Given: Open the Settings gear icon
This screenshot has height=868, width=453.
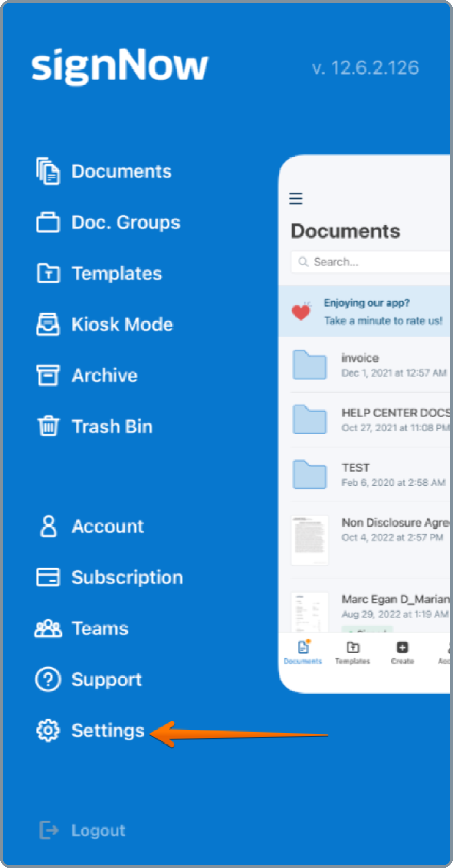Looking at the screenshot, I should click(x=48, y=730).
